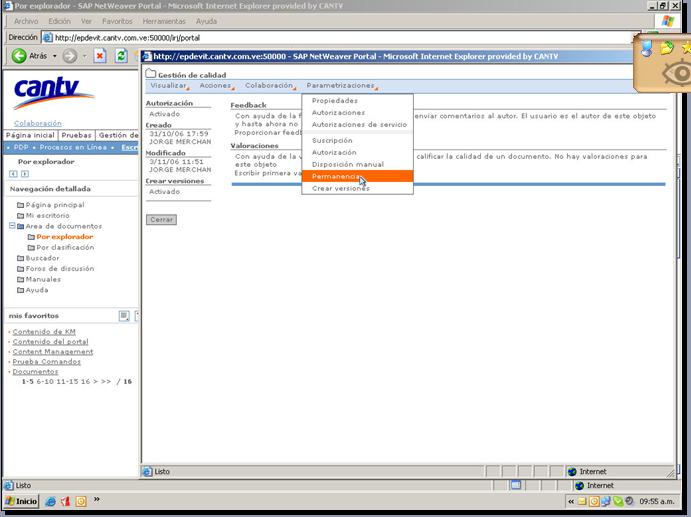Select Por clasificación in navigation tree

(65, 247)
